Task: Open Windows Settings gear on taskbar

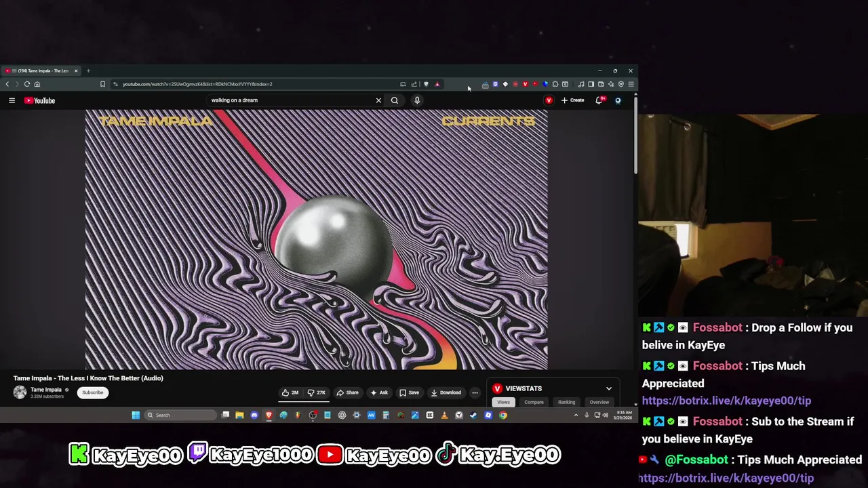Action: click(357, 415)
